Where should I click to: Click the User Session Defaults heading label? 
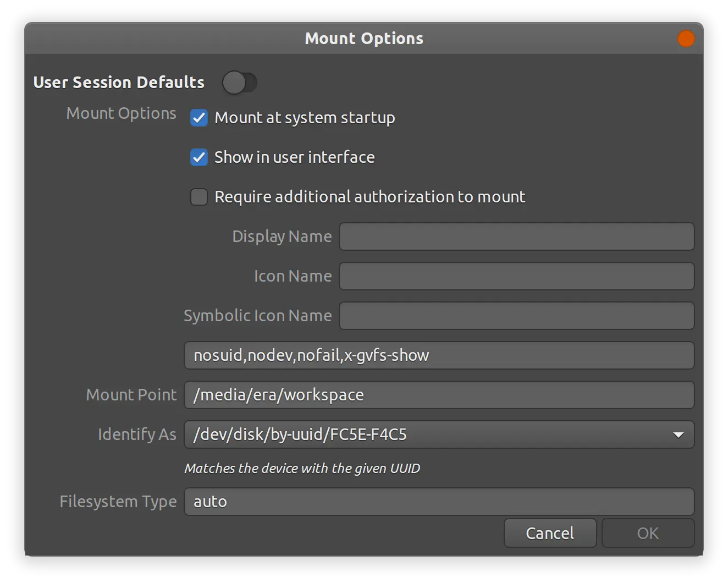click(119, 82)
